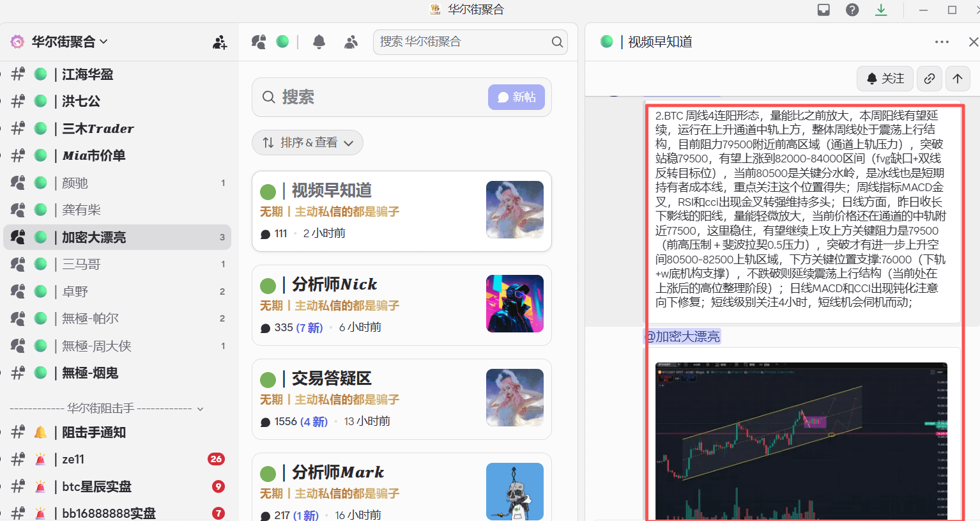Select the Mia市价单 channel
Screen dimensions: 980x521
coord(118,155)
